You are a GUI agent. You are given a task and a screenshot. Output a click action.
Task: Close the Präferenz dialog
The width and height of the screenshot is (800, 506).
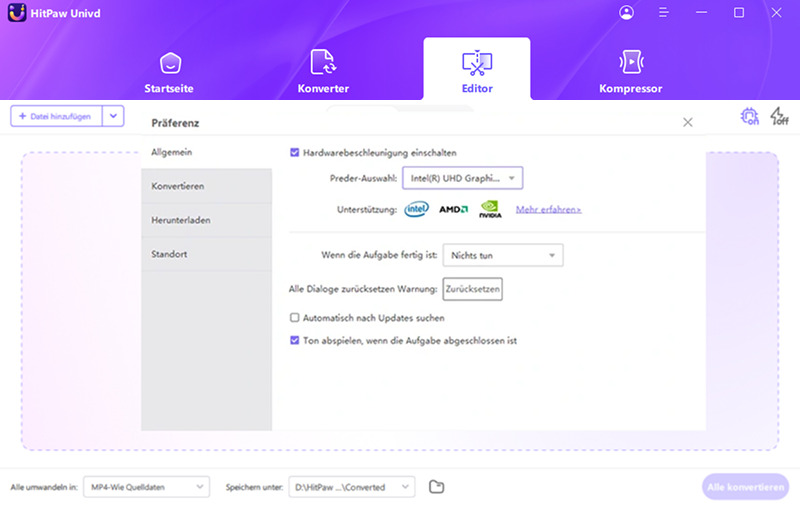[x=687, y=122]
